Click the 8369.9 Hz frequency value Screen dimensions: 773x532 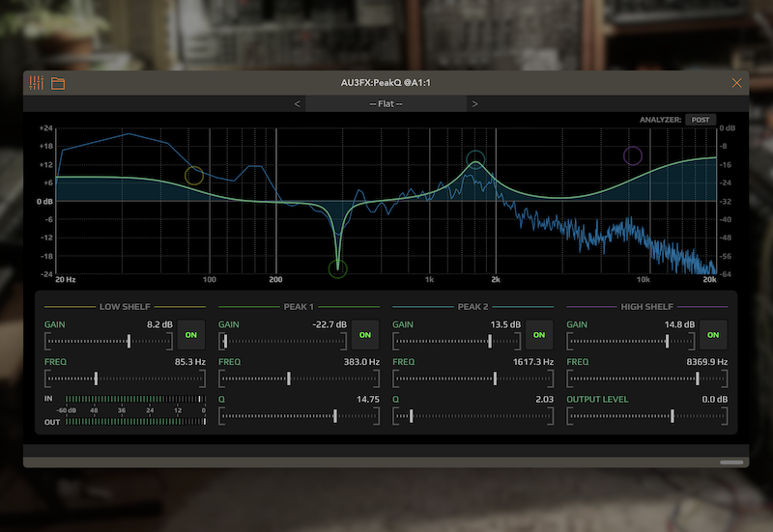tap(707, 362)
